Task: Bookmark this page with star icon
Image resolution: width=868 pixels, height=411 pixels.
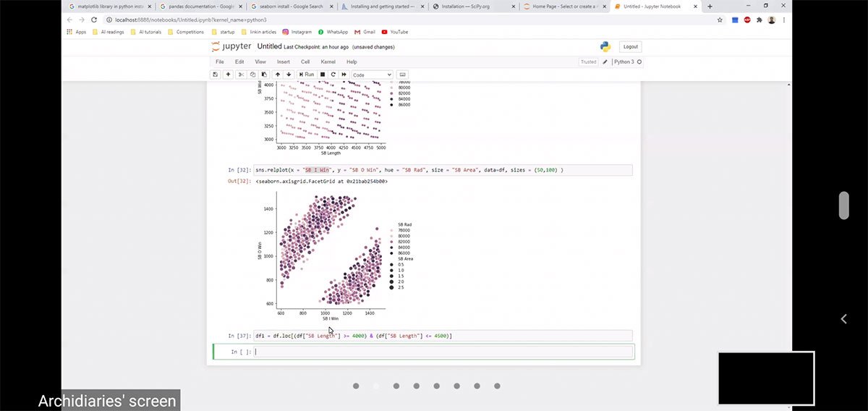Action: (x=720, y=20)
